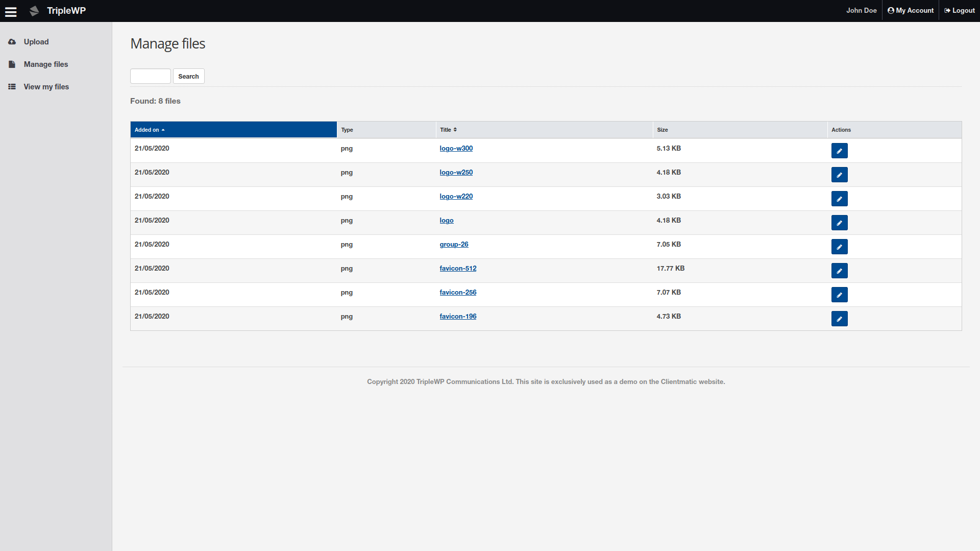Open the logo-w220 file link
Image resolution: width=980 pixels, height=551 pixels.
456,197
